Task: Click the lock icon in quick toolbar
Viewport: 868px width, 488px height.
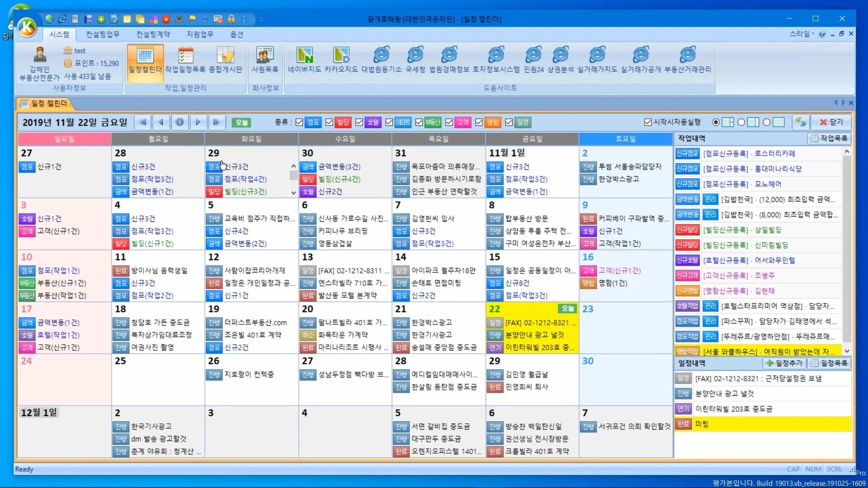Action: pos(231,19)
